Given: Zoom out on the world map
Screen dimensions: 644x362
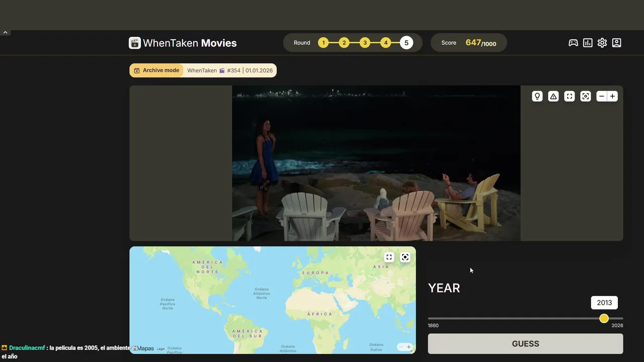Looking at the screenshot, I should [x=400, y=347].
